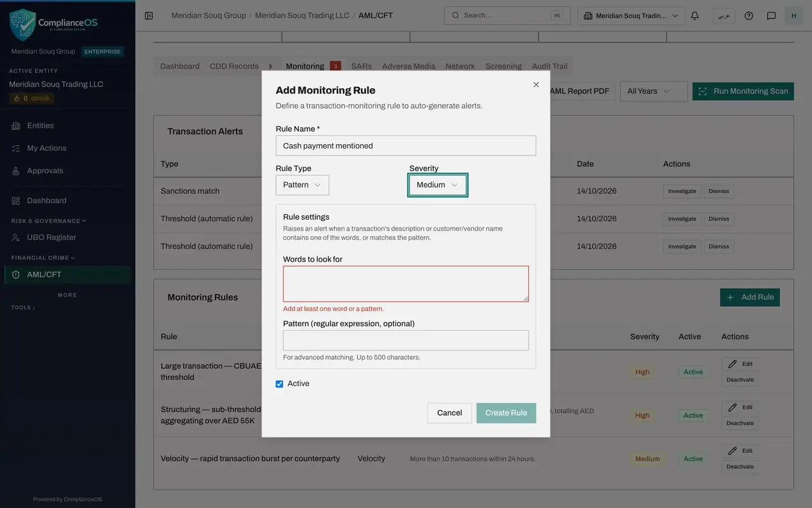Open the entity switcher dropdown

(631, 16)
